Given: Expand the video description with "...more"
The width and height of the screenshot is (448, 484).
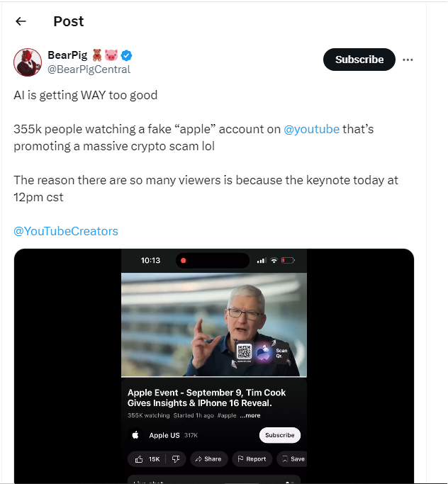Looking at the screenshot, I should click(x=250, y=415).
